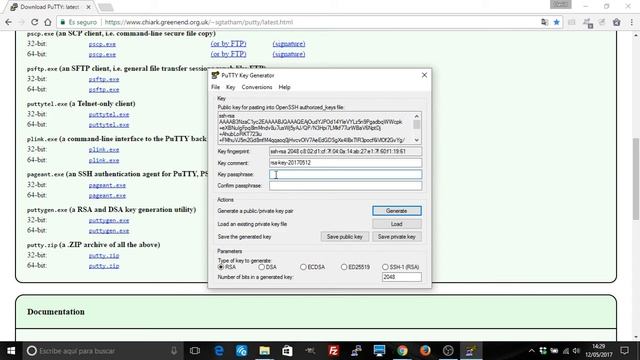Viewport: 640px width, 360px height.
Task: Go to the browser home page
Action: (48, 22)
